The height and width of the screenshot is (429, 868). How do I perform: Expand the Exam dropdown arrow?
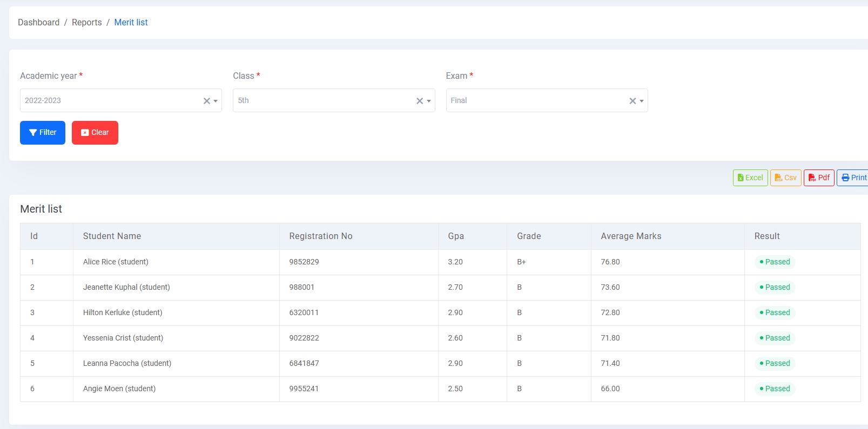click(x=642, y=101)
